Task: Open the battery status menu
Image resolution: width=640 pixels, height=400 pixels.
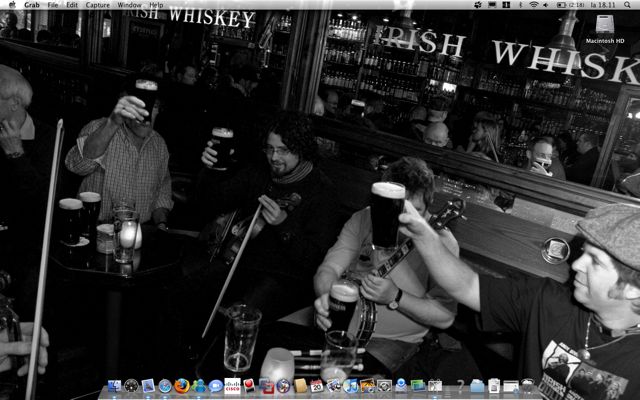Action: 571,5
